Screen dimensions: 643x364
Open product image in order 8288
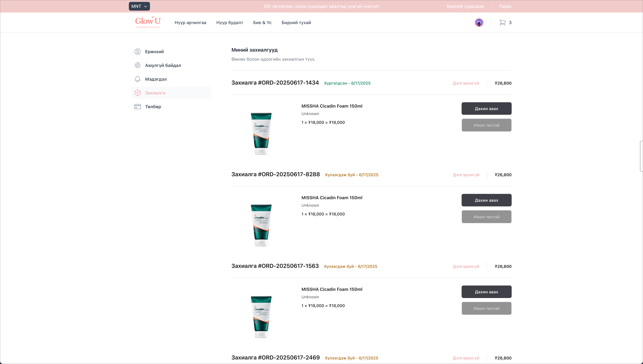coord(261,225)
